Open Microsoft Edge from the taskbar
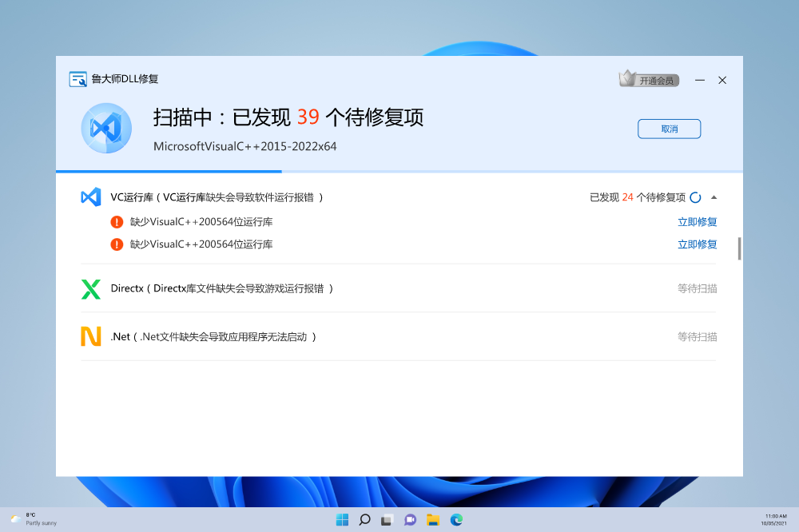Image resolution: width=799 pixels, height=532 pixels. (x=456, y=520)
